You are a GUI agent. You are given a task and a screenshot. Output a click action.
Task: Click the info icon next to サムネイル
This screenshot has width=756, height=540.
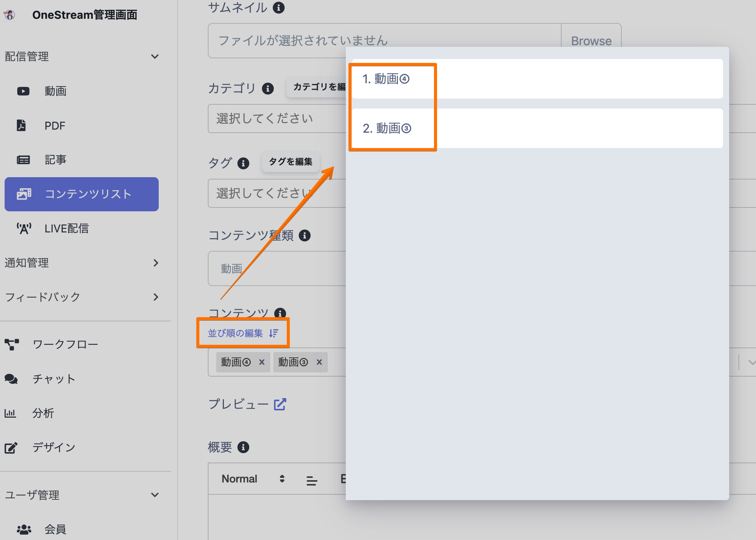click(x=279, y=8)
